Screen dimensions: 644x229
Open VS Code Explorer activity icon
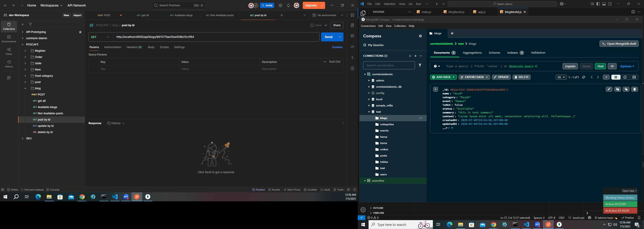(363, 13)
